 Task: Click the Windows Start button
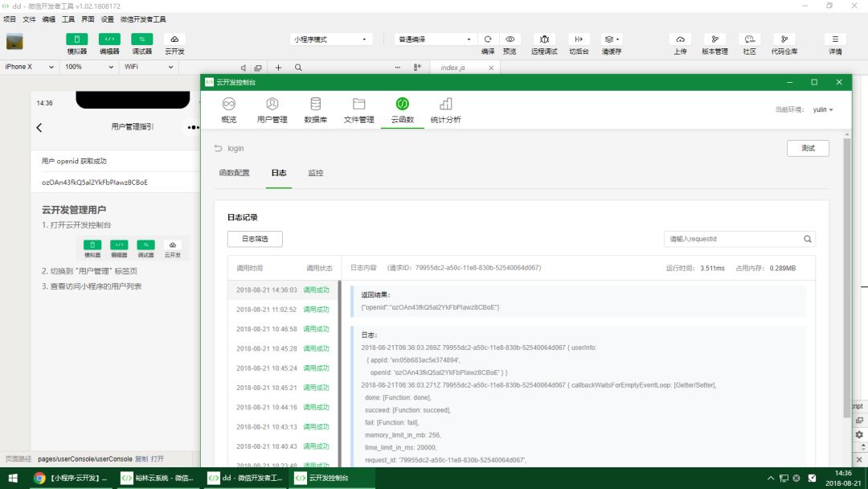pos(13,478)
